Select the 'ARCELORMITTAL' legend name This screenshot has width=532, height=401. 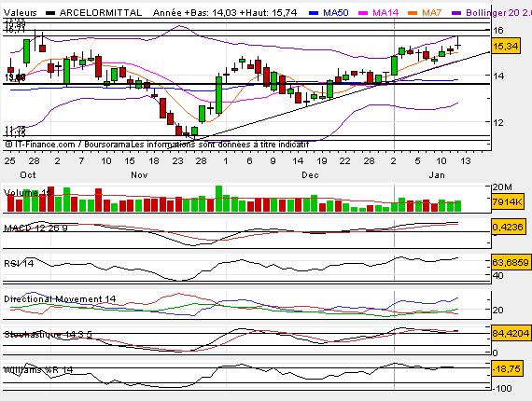point(101,13)
